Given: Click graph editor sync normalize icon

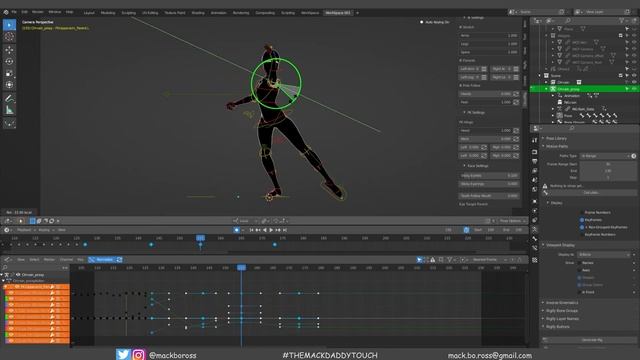Looking at the screenshot, I should coord(119,260).
